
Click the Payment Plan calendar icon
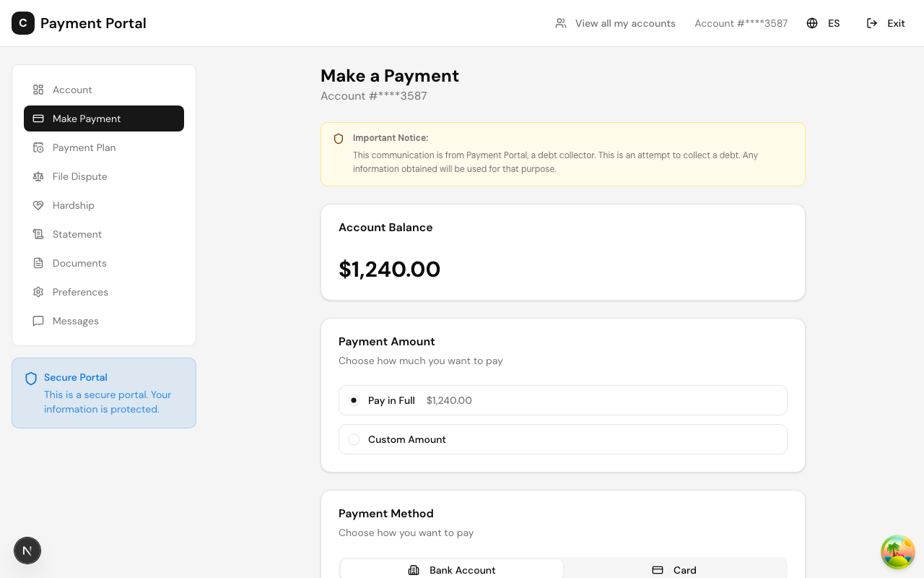pyautogui.click(x=38, y=147)
